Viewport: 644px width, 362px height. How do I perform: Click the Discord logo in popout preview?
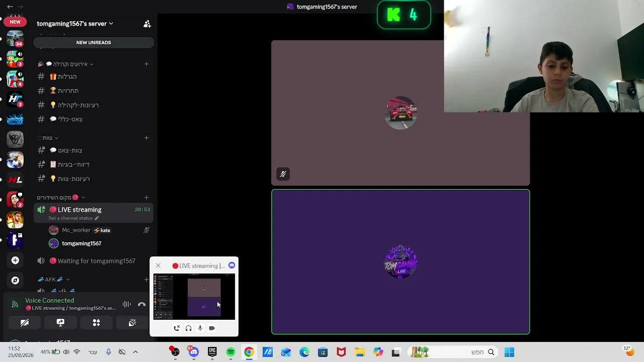(x=231, y=265)
